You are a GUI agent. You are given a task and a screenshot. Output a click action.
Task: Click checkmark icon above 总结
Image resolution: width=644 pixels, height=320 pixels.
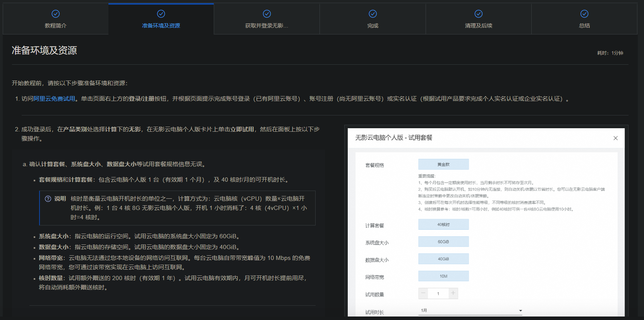pyautogui.click(x=584, y=14)
